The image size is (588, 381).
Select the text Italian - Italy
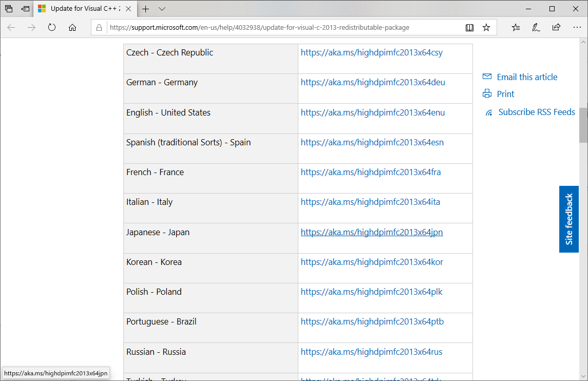coord(149,202)
